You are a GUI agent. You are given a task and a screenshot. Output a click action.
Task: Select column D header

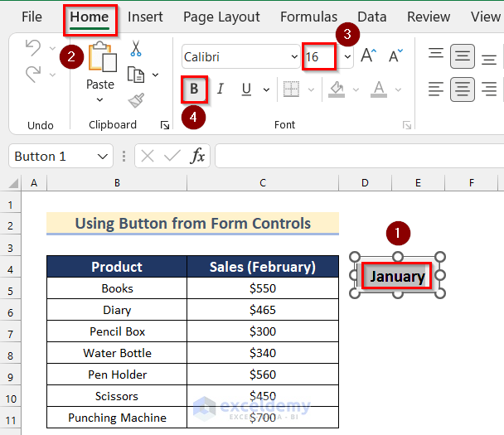[x=365, y=183]
